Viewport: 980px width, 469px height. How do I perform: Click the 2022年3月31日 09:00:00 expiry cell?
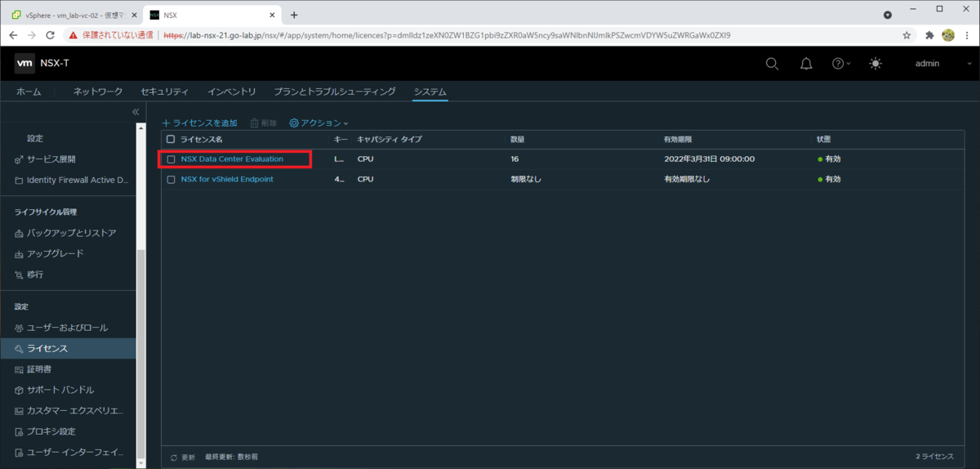coord(710,159)
